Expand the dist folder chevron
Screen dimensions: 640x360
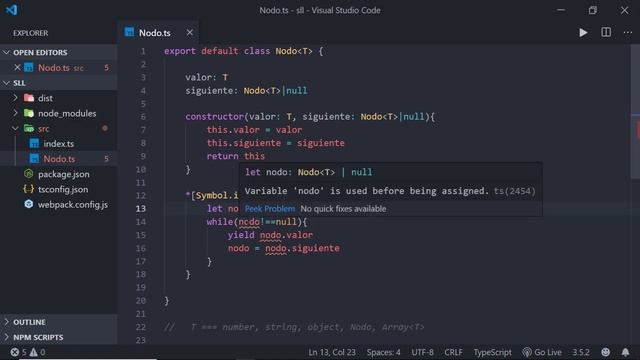pos(16,98)
